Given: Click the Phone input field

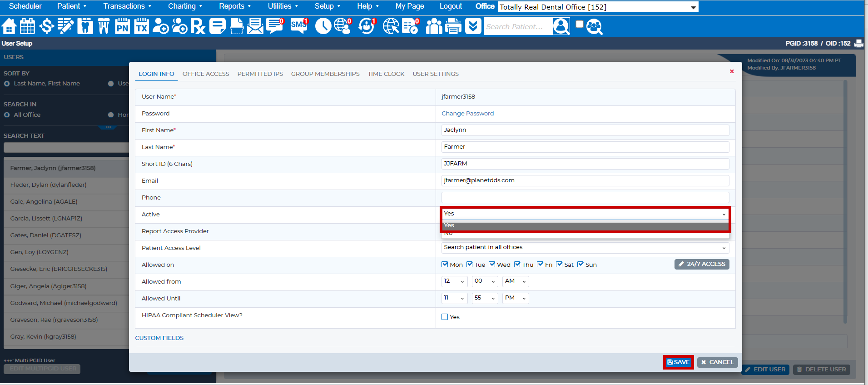Looking at the screenshot, I should pyautogui.click(x=585, y=197).
